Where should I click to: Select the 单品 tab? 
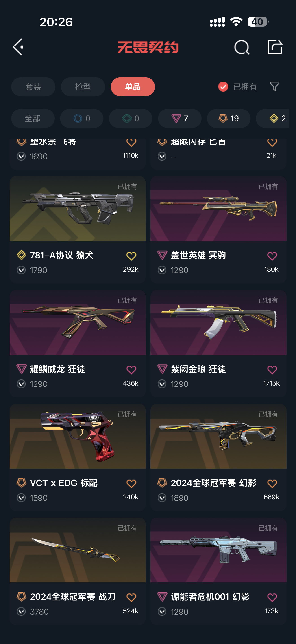[x=133, y=87]
